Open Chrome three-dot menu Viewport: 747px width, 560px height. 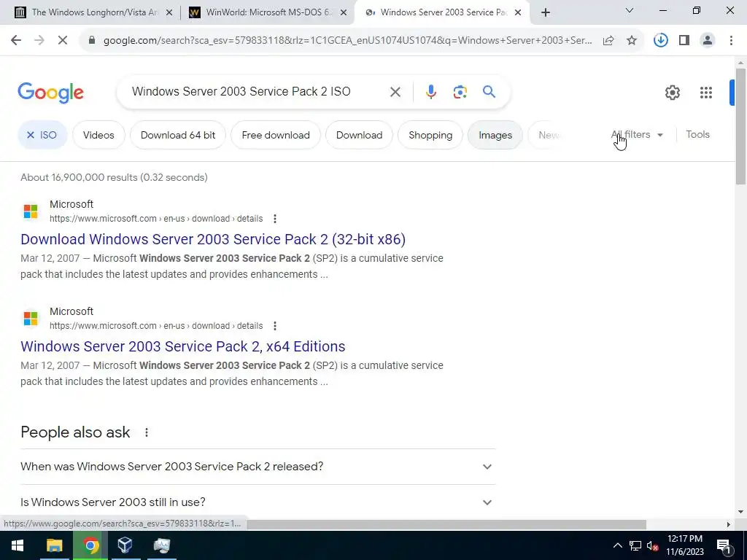[x=731, y=41]
